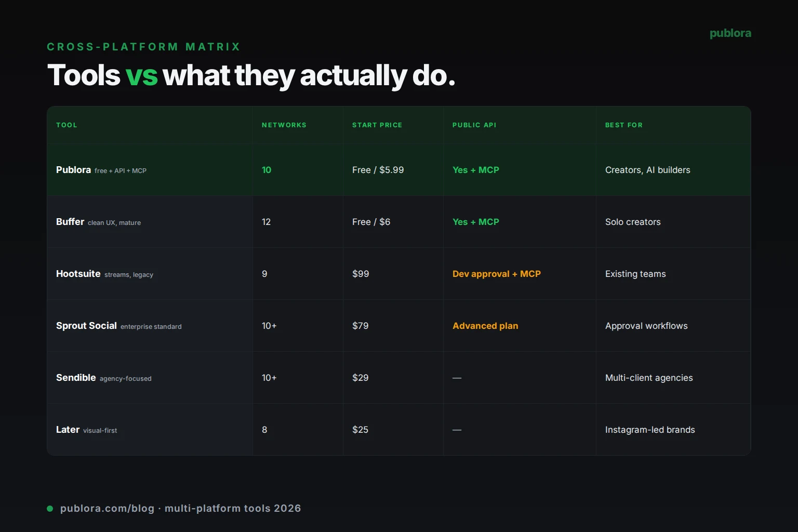Image resolution: width=798 pixels, height=532 pixels.
Task: Select the "Instagram-led brands" cell
Action: click(650, 430)
